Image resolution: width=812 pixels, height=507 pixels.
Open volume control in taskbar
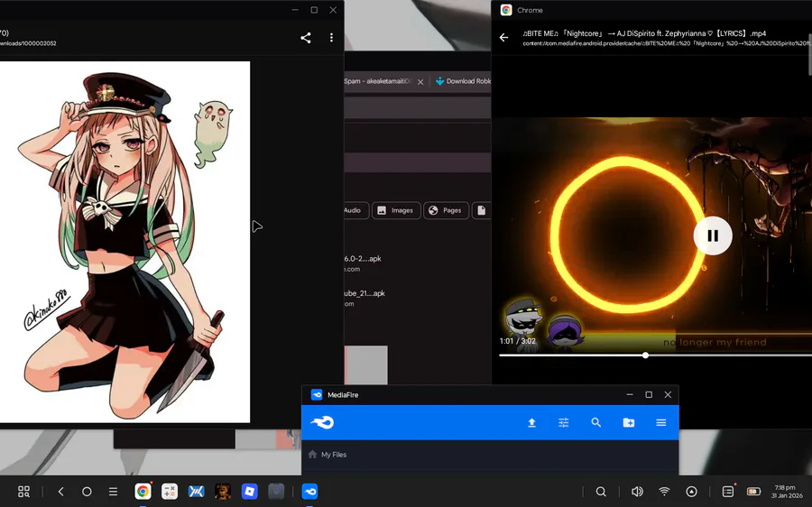point(637,492)
